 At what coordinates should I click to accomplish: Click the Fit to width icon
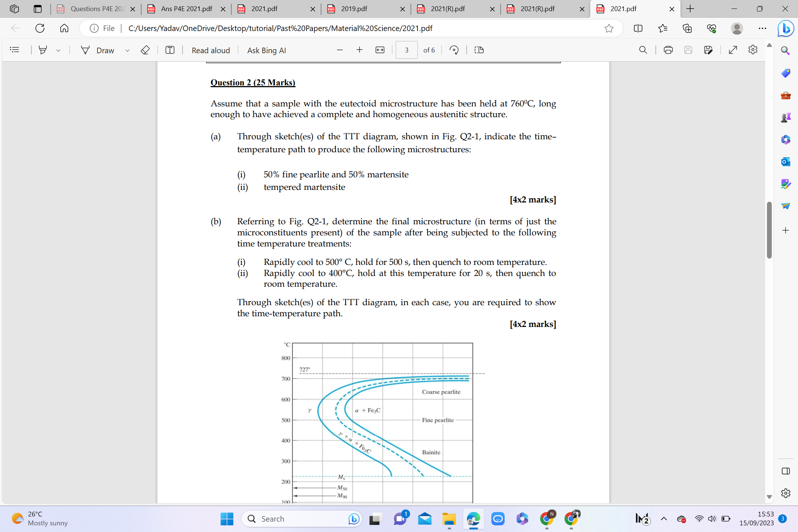[x=380, y=50]
